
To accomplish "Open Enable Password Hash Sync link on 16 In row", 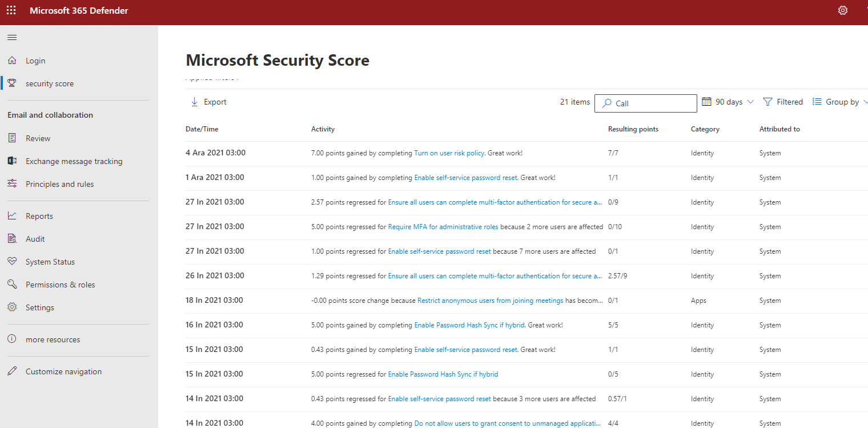I will (x=469, y=325).
